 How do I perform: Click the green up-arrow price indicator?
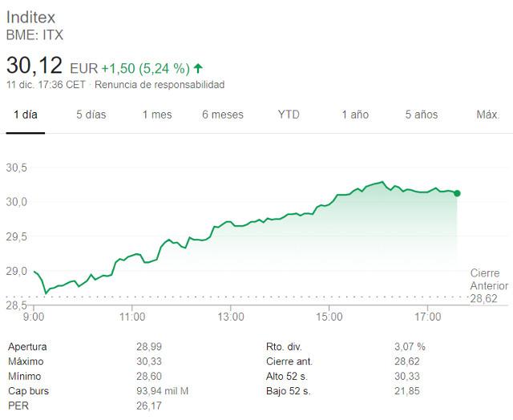[198, 68]
